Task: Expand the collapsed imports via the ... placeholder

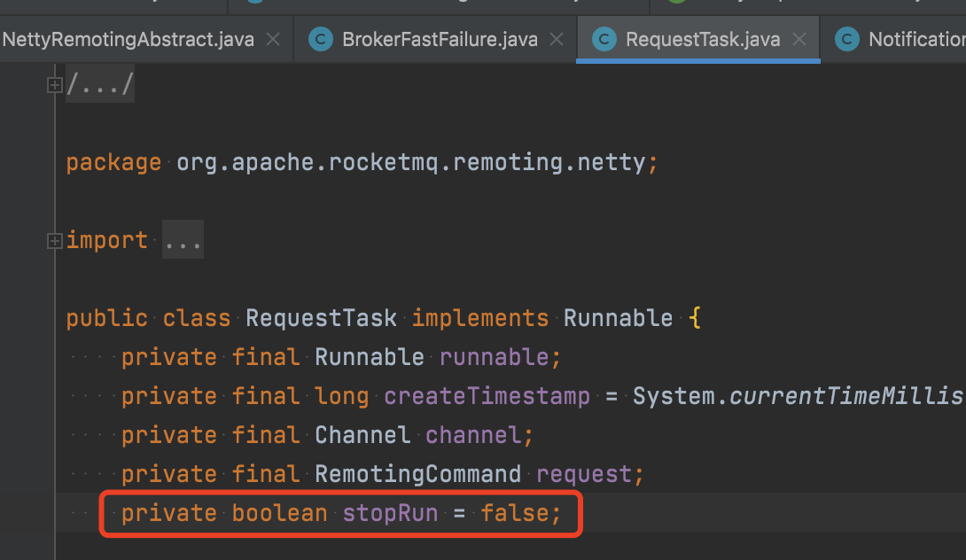Action: 183,239
